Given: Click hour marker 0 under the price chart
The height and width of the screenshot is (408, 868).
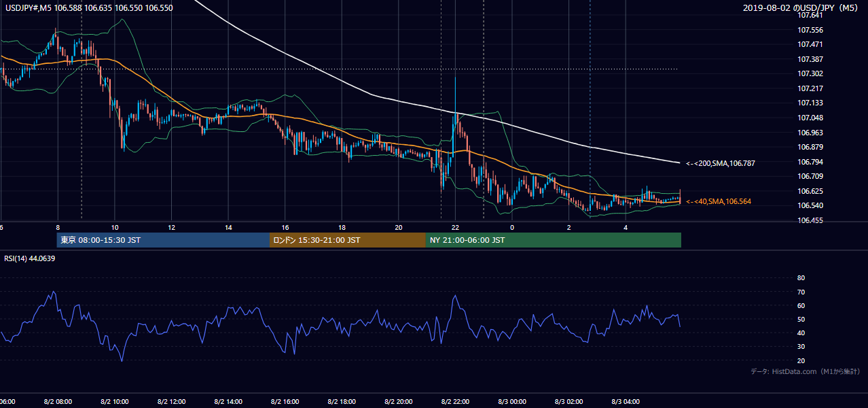Looking at the screenshot, I should tap(512, 227).
